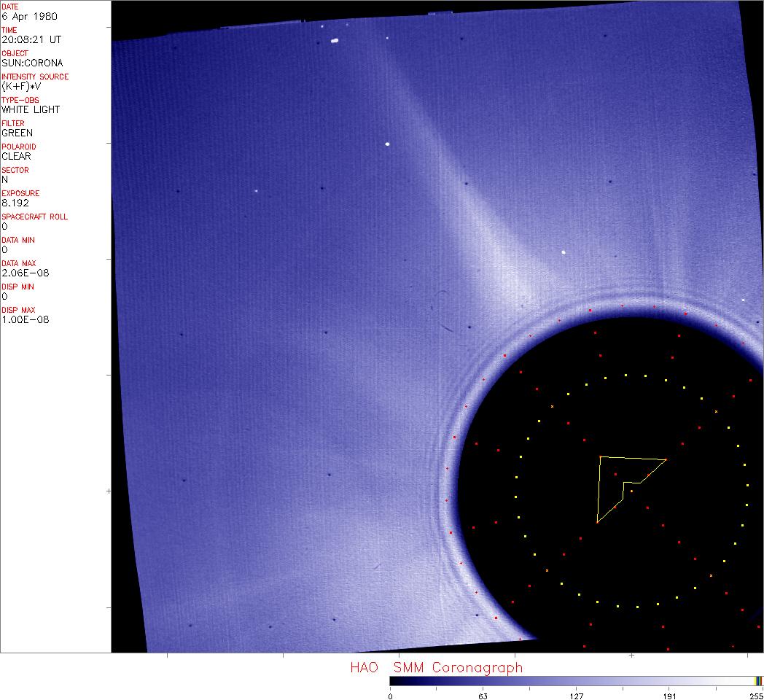Click the 127 tick label under the colorbar
764x700 pixels.
click(x=576, y=696)
